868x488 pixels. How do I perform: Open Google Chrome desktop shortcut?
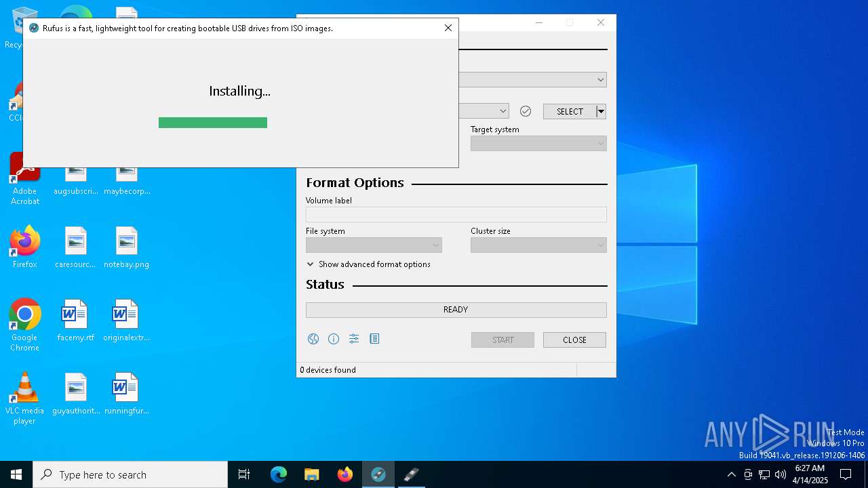pyautogui.click(x=25, y=325)
